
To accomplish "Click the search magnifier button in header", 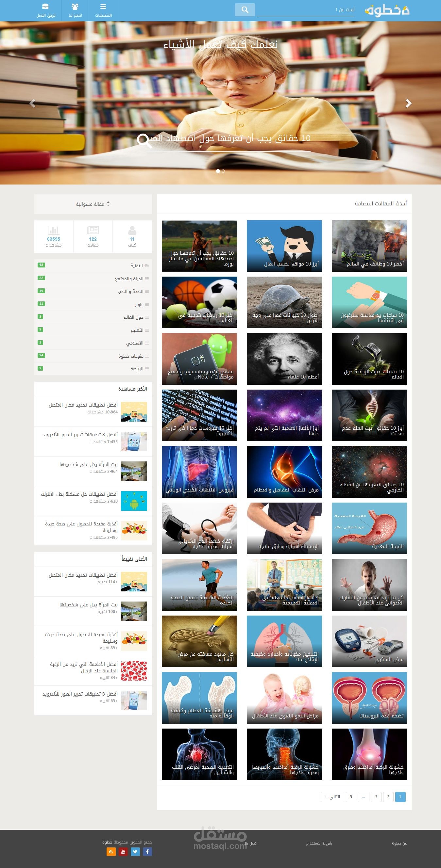I will [x=245, y=10].
